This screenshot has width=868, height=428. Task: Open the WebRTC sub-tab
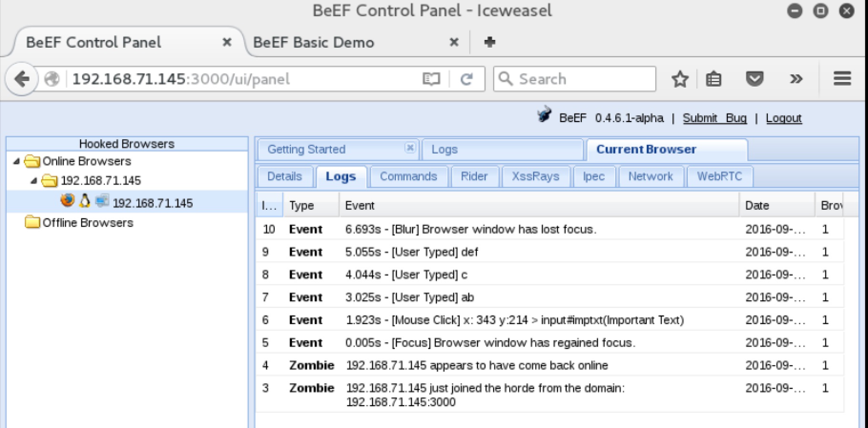click(x=720, y=176)
